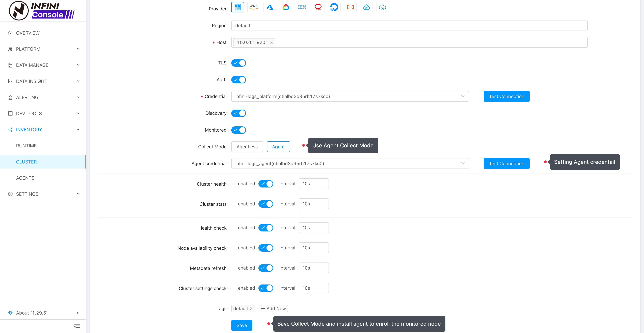Open the Agent credential dropdown
The height and width of the screenshot is (333, 644).
click(350, 163)
